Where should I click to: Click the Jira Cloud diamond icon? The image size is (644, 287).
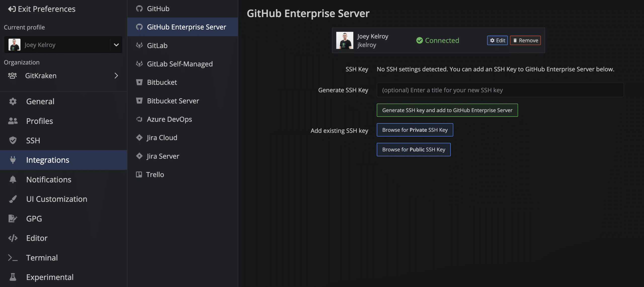[139, 138]
